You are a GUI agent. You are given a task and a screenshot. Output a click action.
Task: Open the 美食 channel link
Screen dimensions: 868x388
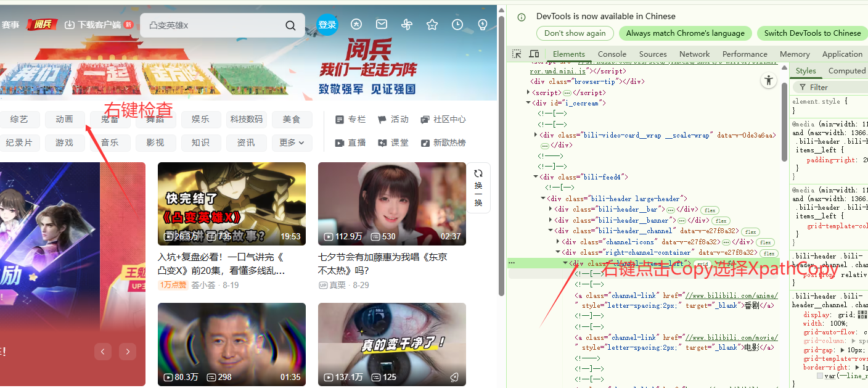[292, 120]
